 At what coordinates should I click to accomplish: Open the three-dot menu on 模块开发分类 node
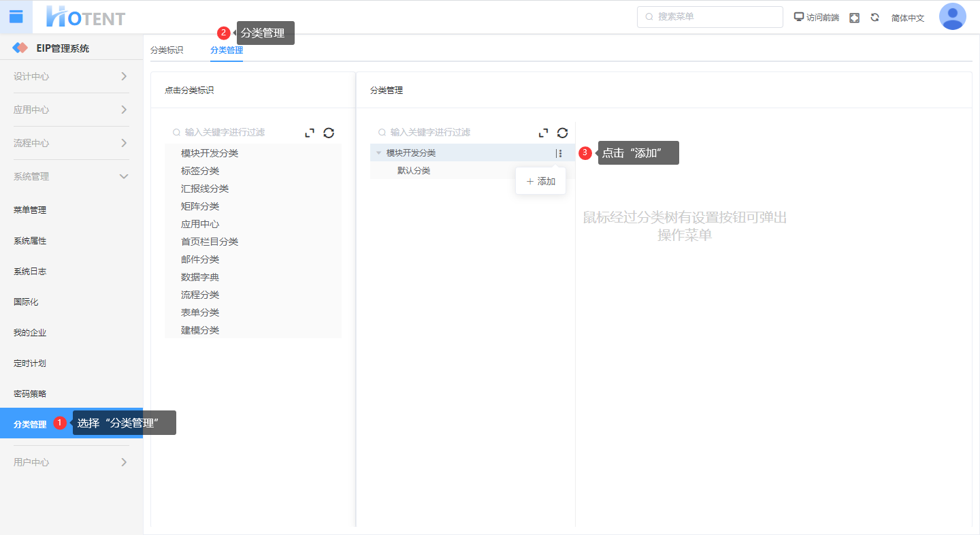click(x=559, y=153)
